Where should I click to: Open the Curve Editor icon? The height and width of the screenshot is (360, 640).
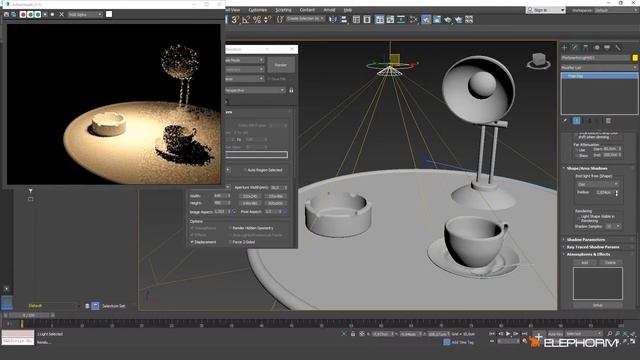(390, 19)
